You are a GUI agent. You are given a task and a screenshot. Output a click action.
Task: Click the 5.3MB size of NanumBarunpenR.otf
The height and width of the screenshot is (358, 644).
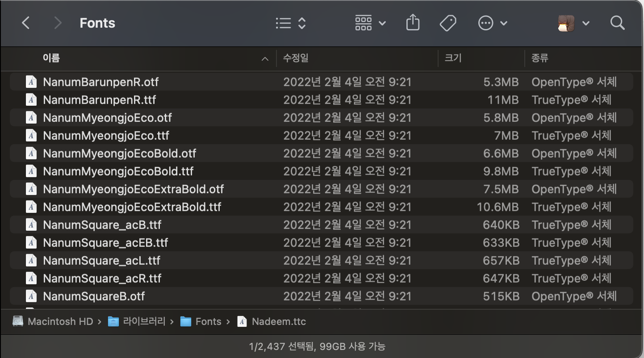[501, 82]
